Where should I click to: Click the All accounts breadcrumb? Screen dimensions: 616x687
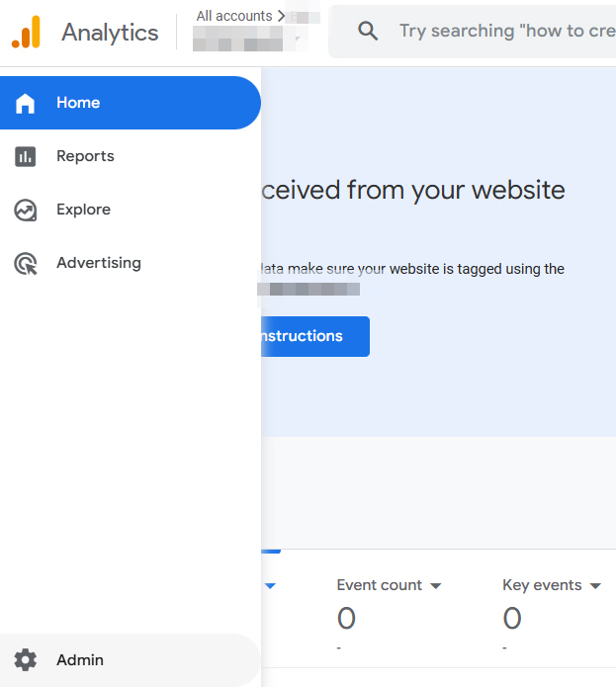coord(234,16)
